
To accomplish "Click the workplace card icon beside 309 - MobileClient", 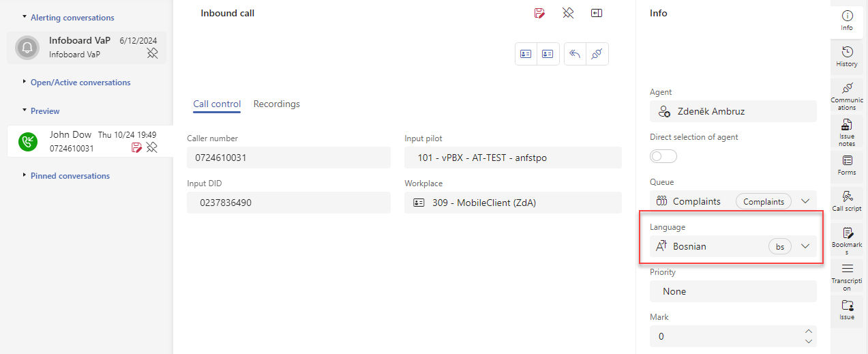I will pyautogui.click(x=419, y=203).
